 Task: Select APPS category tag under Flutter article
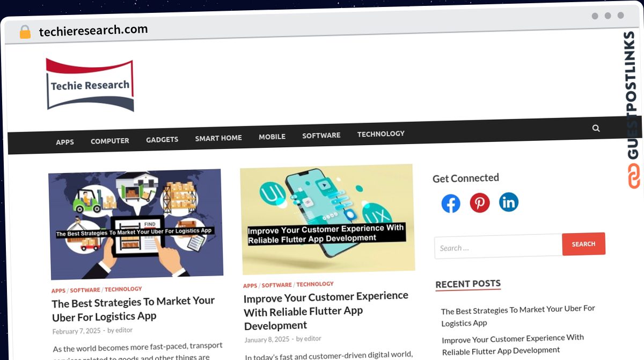(250, 286)
